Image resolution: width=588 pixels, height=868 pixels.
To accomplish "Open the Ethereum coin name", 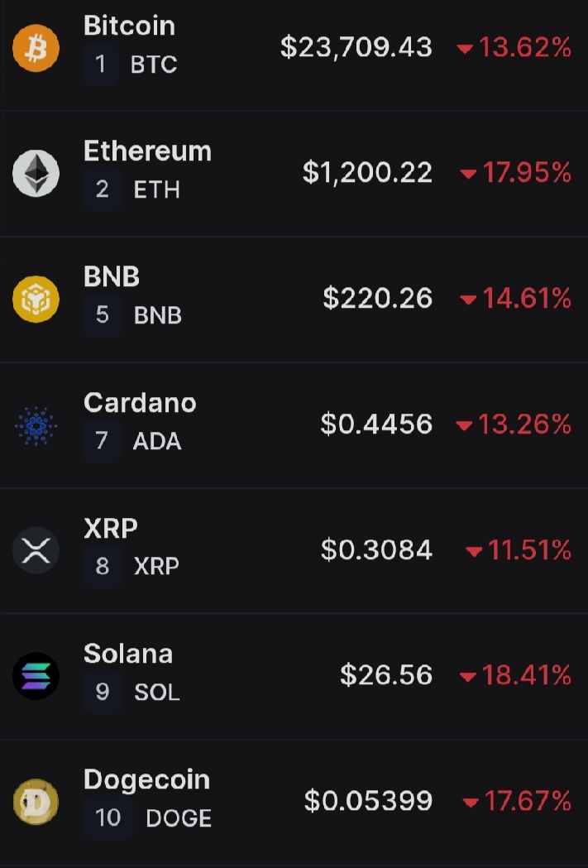I will point(148,151).
